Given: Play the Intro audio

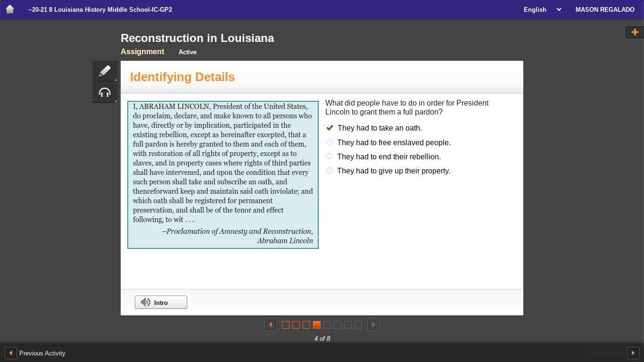Looking at the screenshot, I should coord(161,302).
